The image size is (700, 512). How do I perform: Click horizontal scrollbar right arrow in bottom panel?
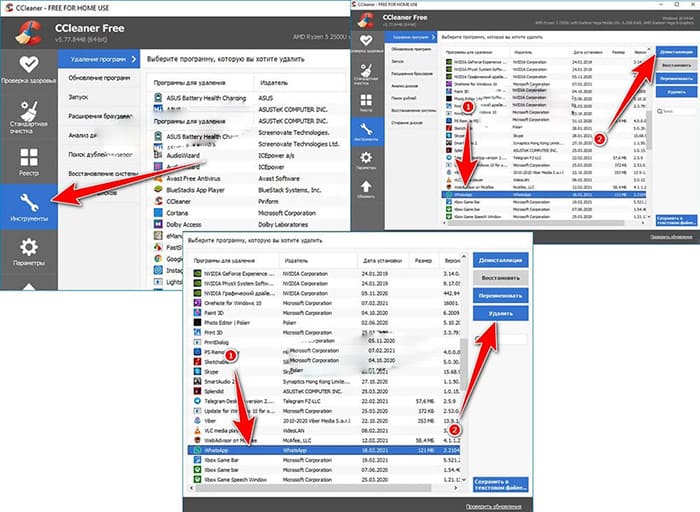coord(455,488)
